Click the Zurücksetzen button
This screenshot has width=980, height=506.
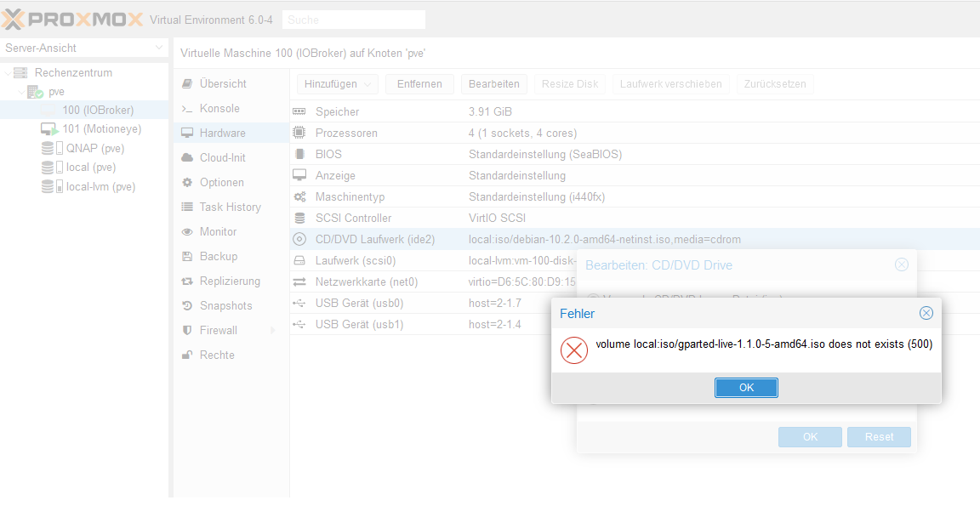[775, 83]
